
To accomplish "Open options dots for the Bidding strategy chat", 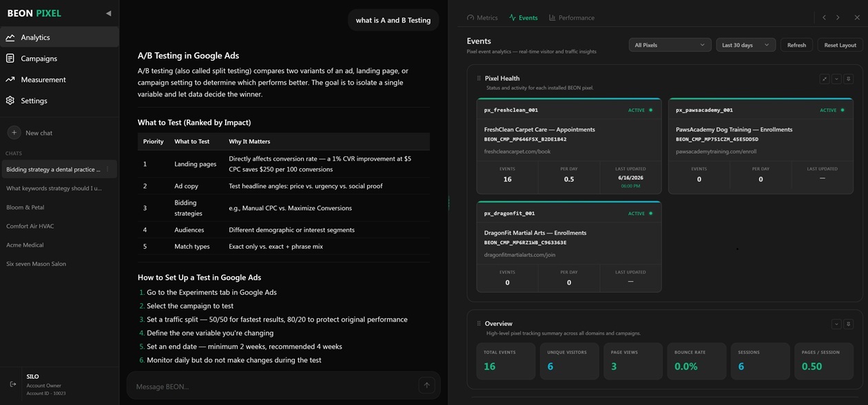I will pos(107,169).
